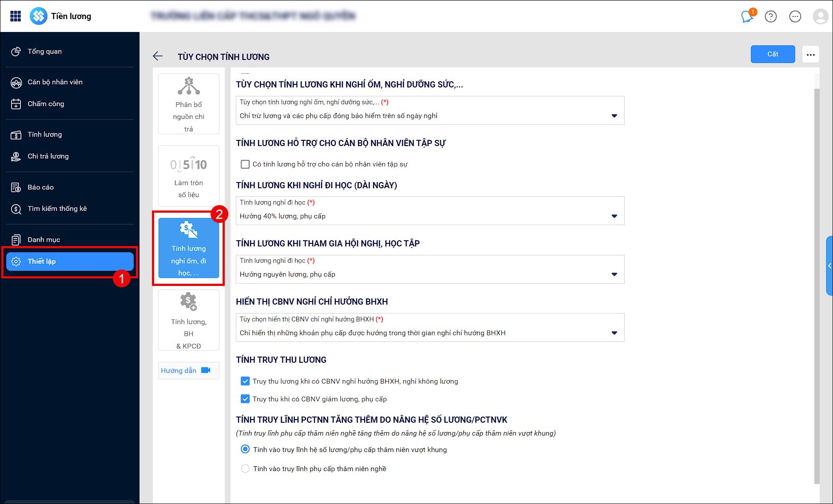
Task: Open Hưởng nguyên lương, phụ cấp dropdown
Action: (430, 269)
